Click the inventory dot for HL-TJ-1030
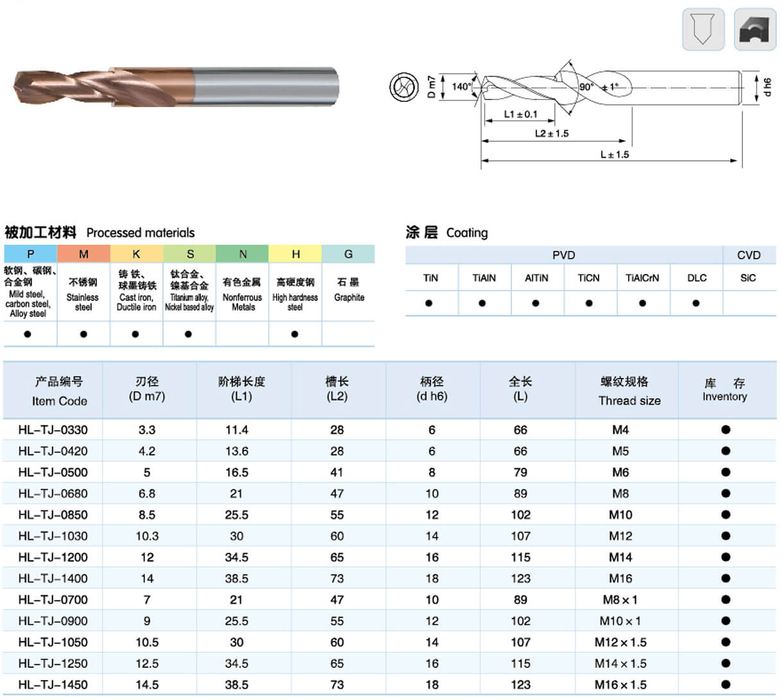 click(726, 536)
